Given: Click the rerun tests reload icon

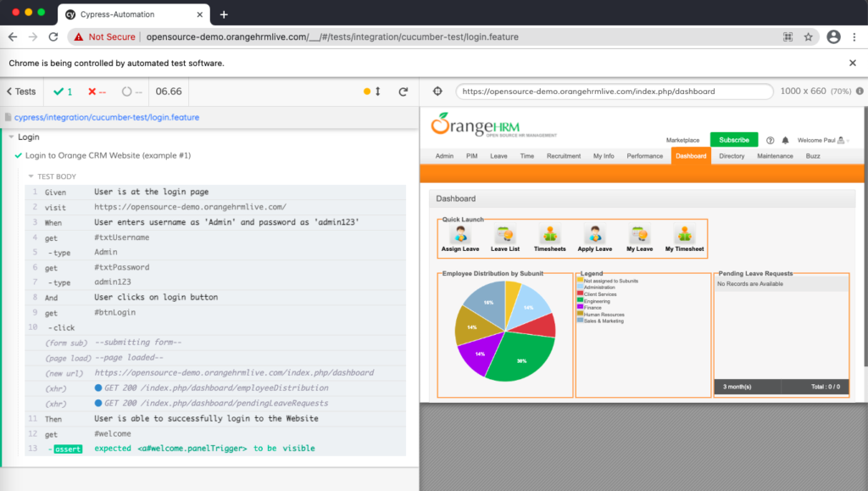Looking at the screenshot, I should coord(403,92).
